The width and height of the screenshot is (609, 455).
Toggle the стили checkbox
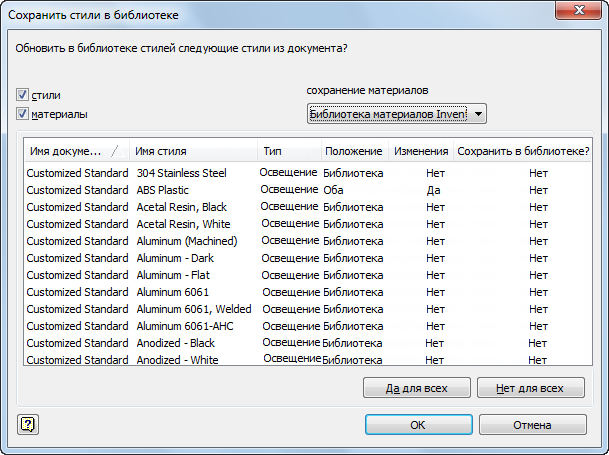[22, 95]
